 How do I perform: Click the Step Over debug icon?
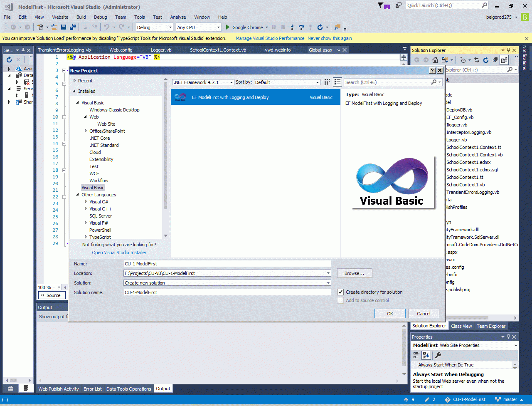301,27
